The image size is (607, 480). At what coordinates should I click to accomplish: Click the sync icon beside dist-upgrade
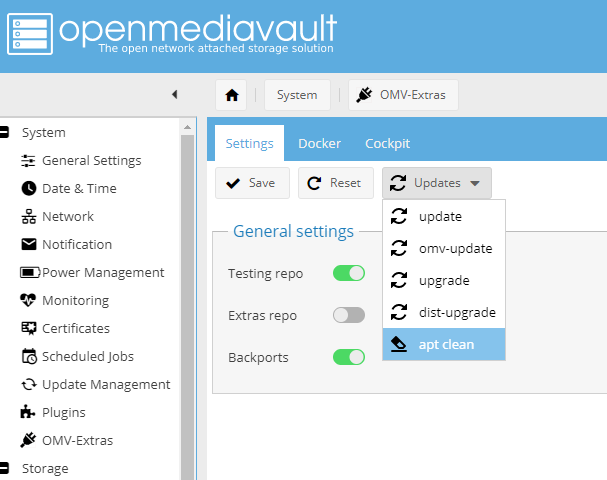click(x=399, y=312)
